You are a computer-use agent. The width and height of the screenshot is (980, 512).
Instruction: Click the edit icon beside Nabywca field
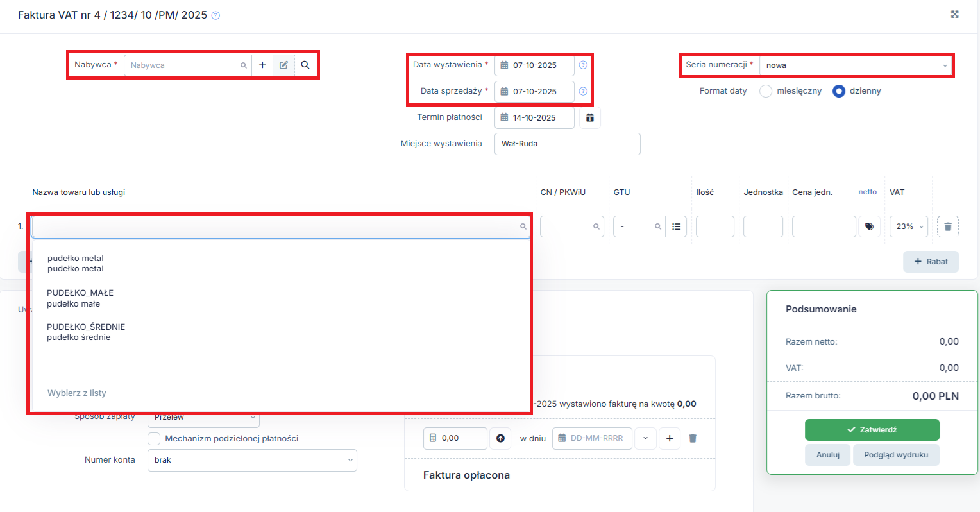pos(283,65)
